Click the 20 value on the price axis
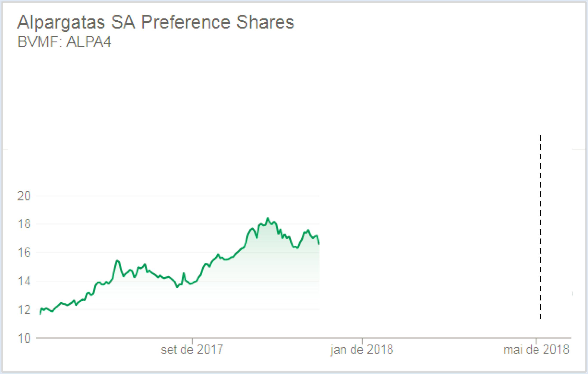Viewport: 588px width, 374px height. click(x=24, y=196)
